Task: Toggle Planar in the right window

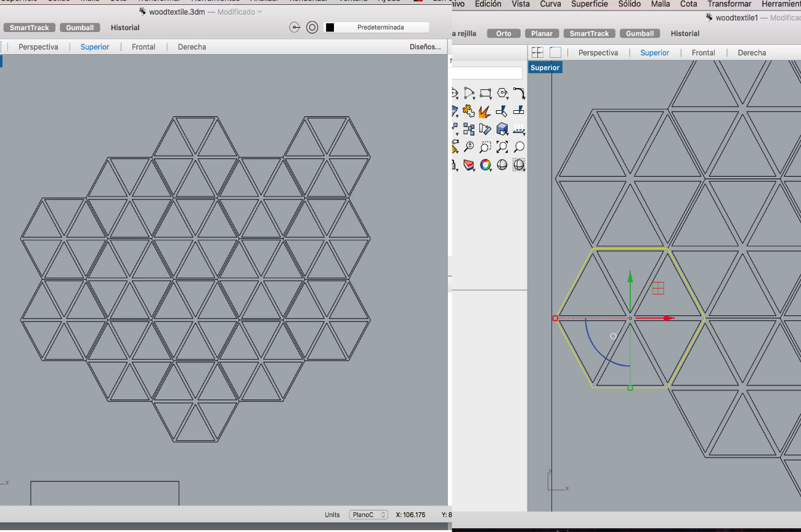Action: point(542,33)
